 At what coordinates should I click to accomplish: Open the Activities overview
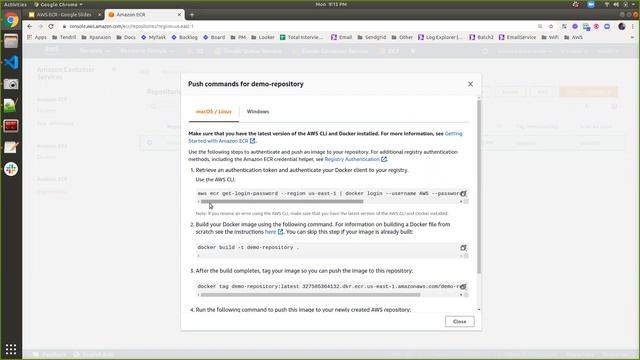[x=15, y=4]
